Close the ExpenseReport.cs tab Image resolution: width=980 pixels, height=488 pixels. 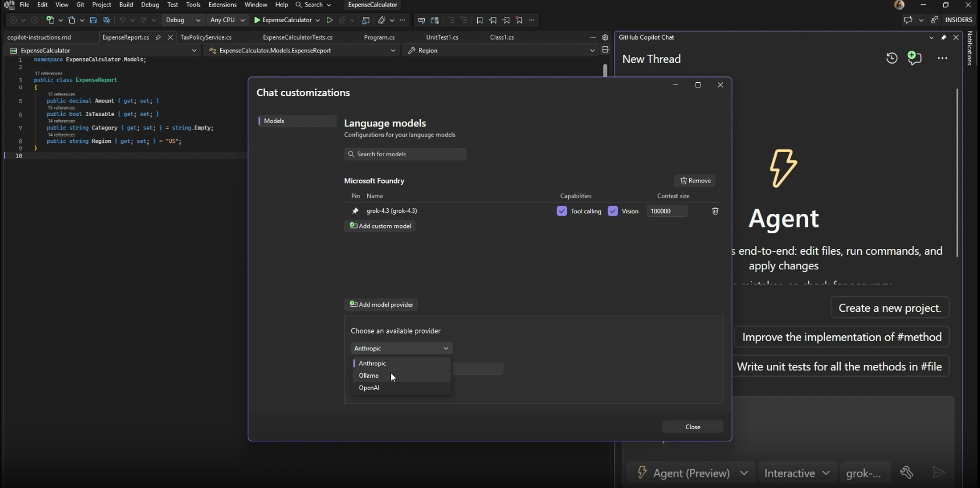pyautogui.click(x=170, y=37)
